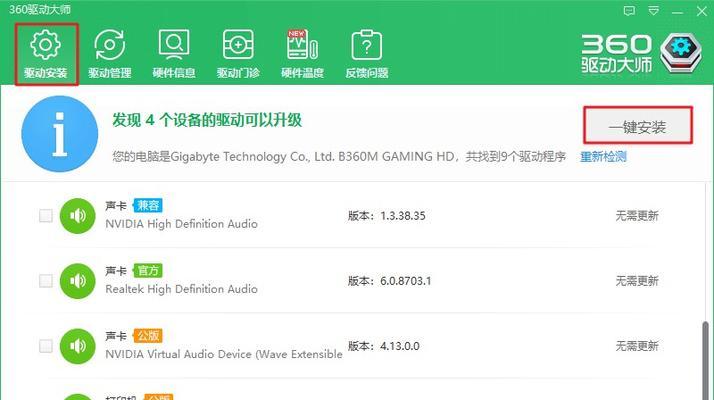The image size is (714, 400).
Task: Click the 发现 4 个设备的驱动可以升级 heading
Action: [207, 120]
